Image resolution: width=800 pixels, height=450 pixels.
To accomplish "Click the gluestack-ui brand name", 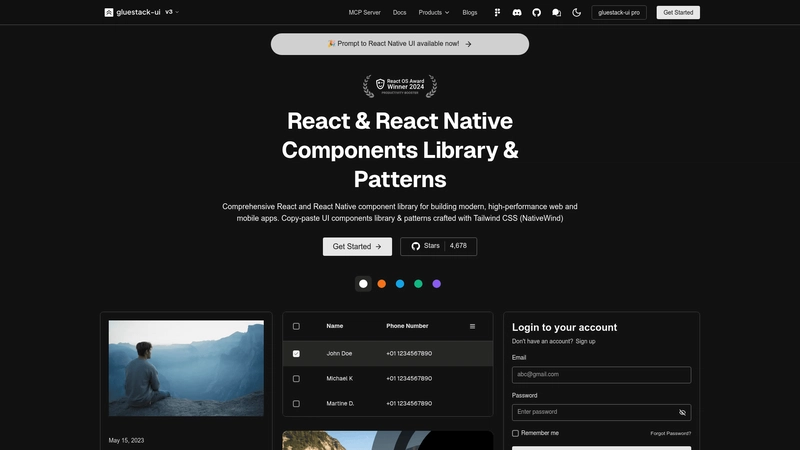I will tap(138, 12).
